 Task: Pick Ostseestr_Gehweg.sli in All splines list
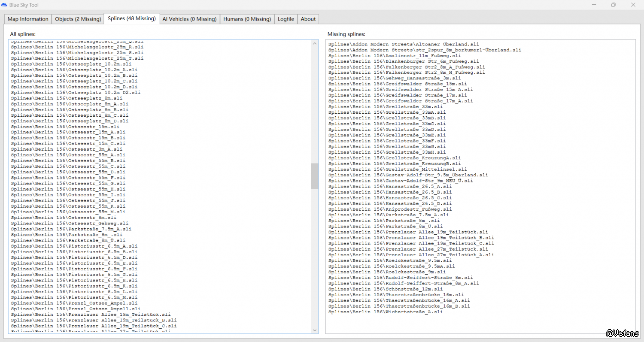70,223
